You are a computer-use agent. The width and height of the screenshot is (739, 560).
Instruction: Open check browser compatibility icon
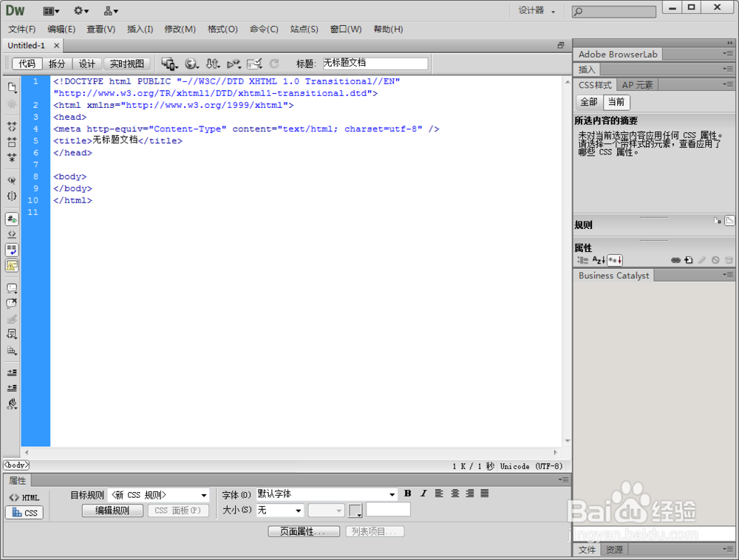click(x=254, y=64)
